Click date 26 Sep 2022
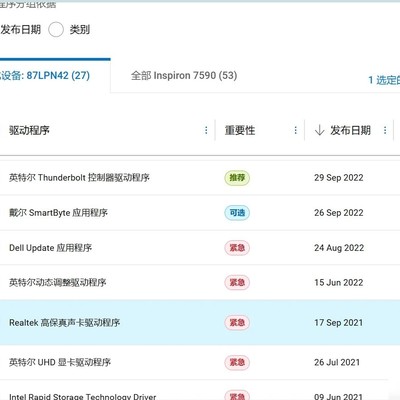The width and height of the screenshot is (400, 400). point(339,213)
